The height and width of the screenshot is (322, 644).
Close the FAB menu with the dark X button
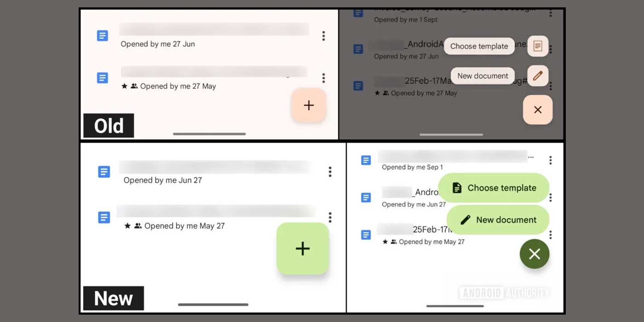pos(534,253)
